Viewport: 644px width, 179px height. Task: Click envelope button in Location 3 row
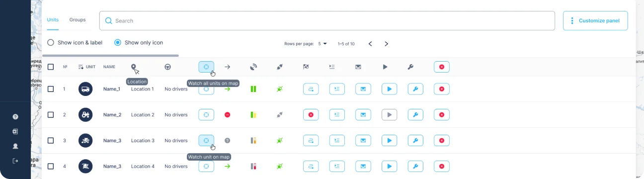coord(363,141)
